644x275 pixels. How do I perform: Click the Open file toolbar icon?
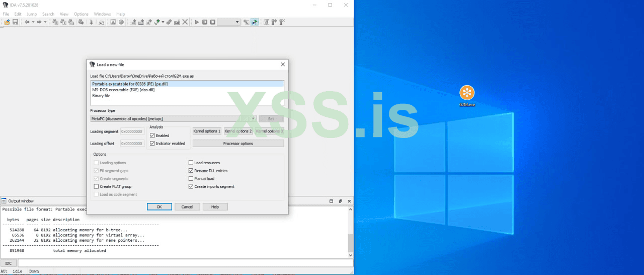[x=7, y=22]
